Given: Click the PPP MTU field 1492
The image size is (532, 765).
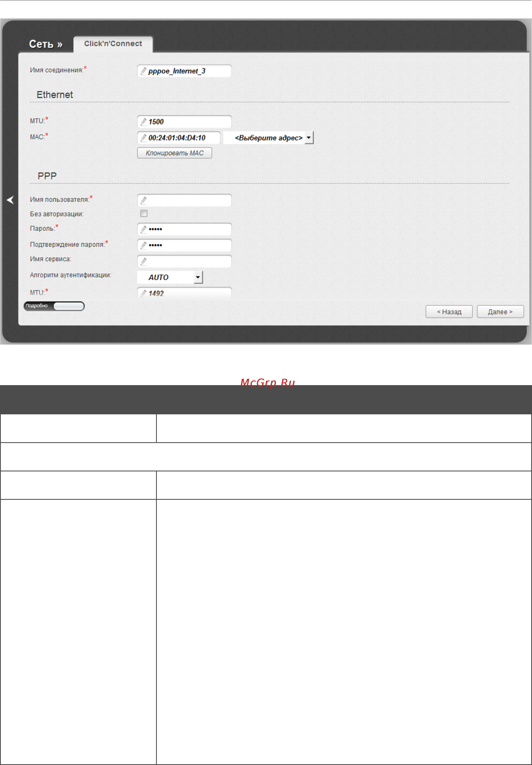Looking at the screenshot, I should [x=184, y=292].
